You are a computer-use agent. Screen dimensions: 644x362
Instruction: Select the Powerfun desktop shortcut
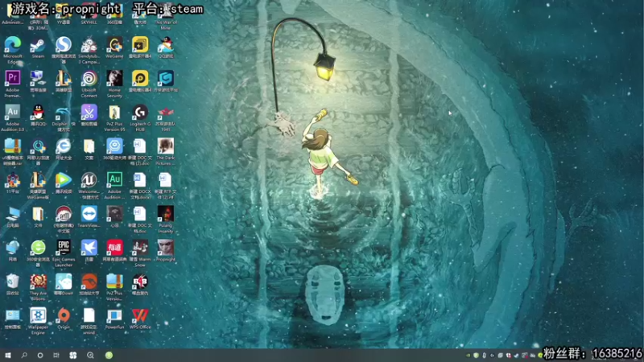(x=114, y=315)
